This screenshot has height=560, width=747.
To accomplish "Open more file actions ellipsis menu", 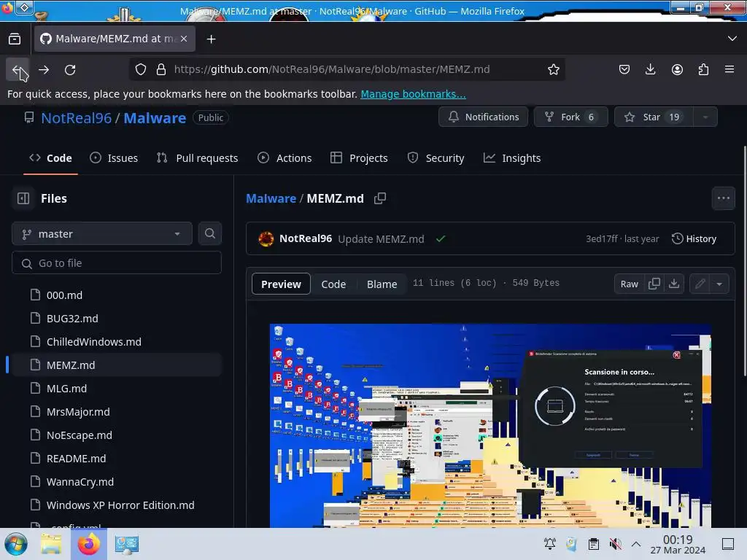I will pyautogui.click(x=723, y=198).
